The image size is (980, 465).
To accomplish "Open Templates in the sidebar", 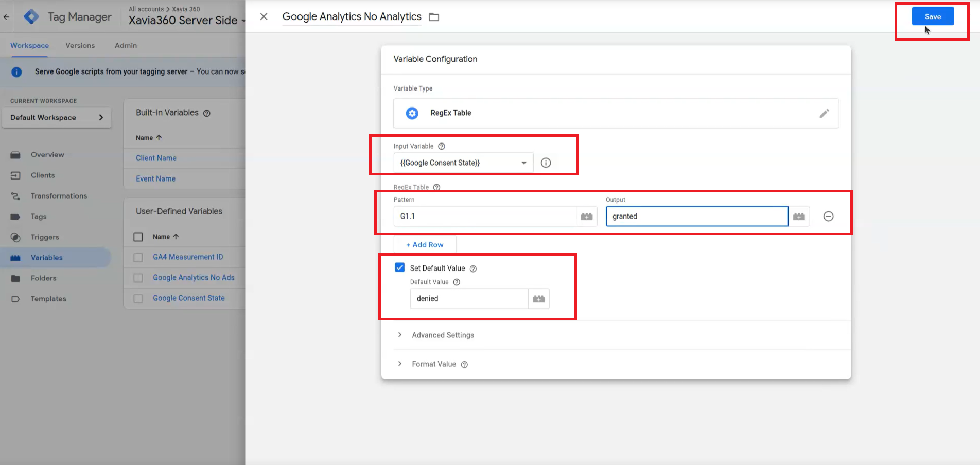I will (x=48, y=299).
